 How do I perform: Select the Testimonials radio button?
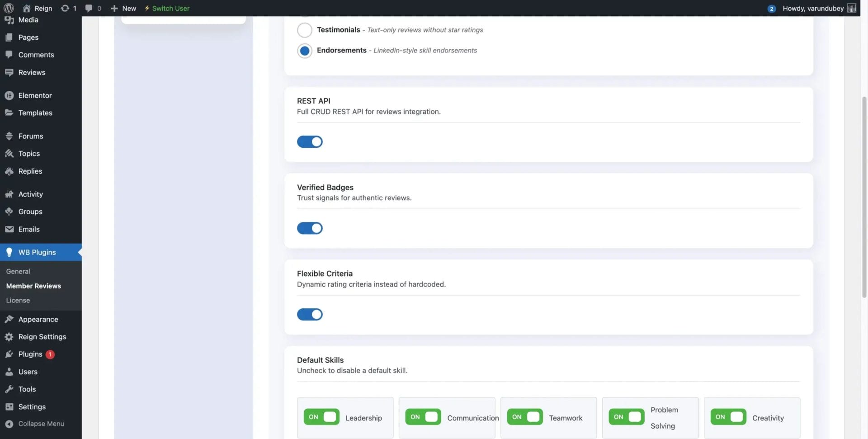pyautogui.click(x=304, y=30)
